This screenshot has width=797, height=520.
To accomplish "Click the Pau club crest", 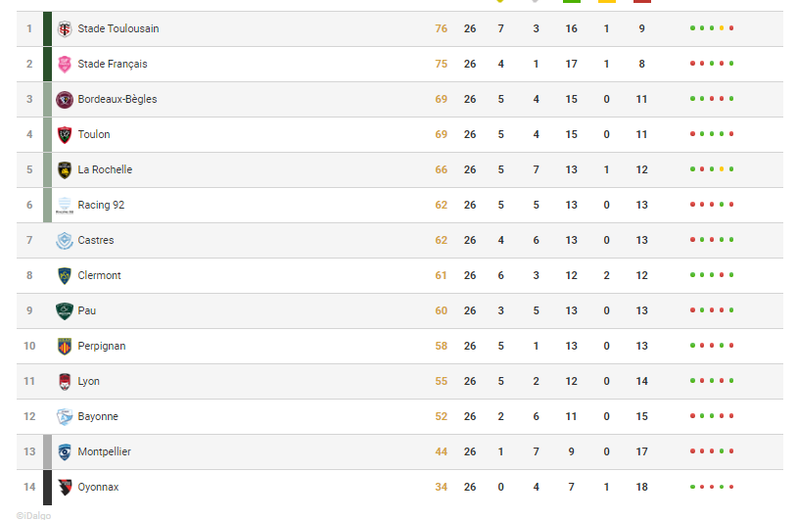I will tap(65, 311).
